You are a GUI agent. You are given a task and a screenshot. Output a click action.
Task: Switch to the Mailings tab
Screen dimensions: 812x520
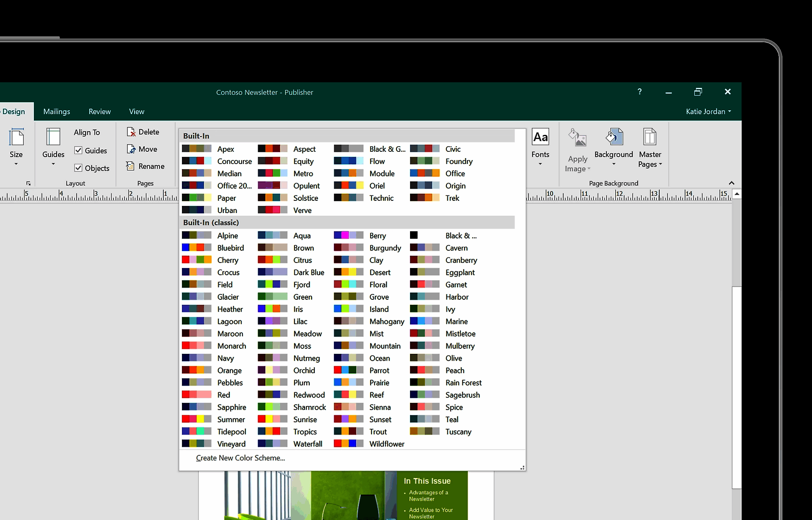(57, 111)
